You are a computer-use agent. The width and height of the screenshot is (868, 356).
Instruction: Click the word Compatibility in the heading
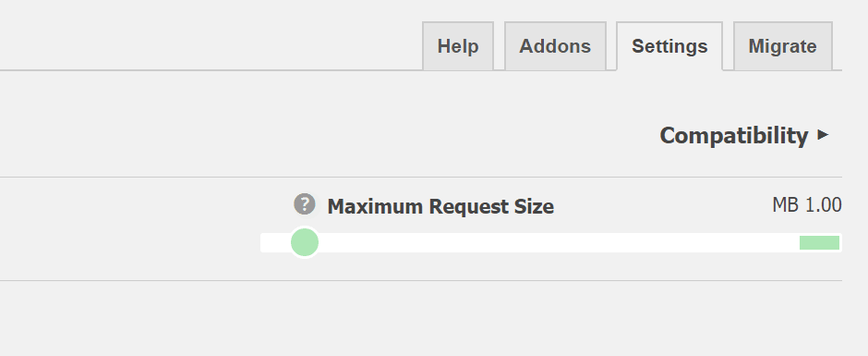point(734,136)
